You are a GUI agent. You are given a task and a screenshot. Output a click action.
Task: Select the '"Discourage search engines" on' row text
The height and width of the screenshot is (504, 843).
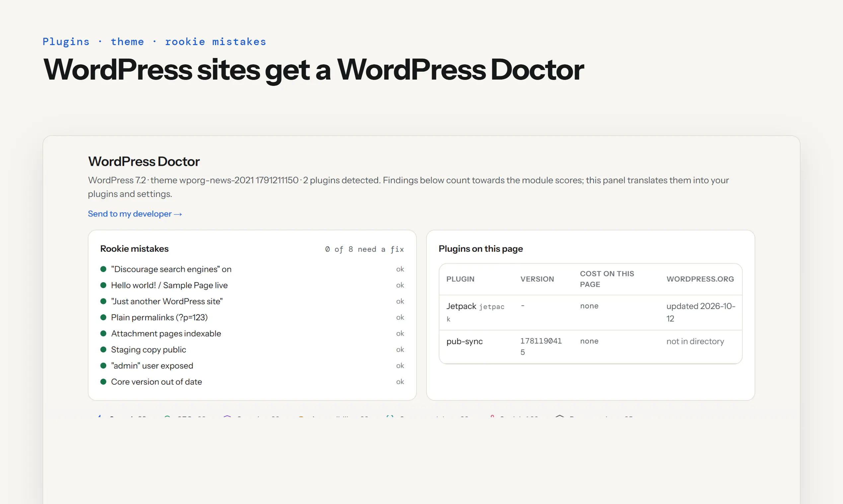click(x=171, y=269)
